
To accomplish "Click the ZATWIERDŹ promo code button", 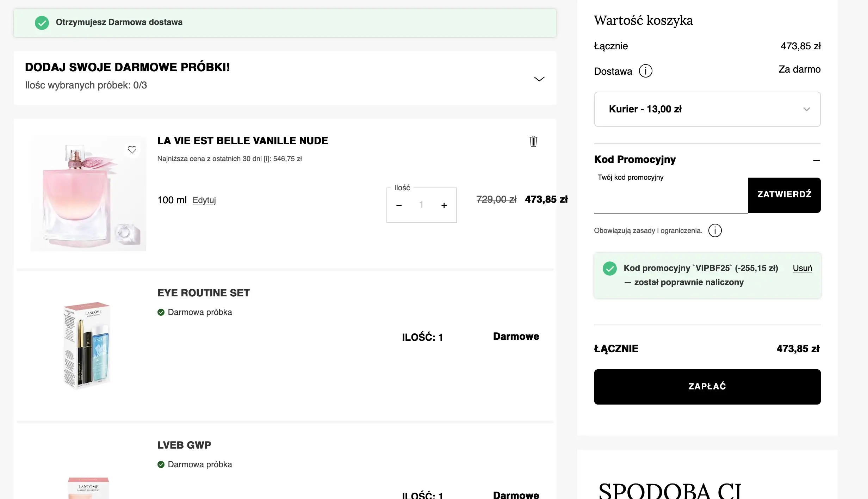I will pyautogui.click(x=784, y=195).
